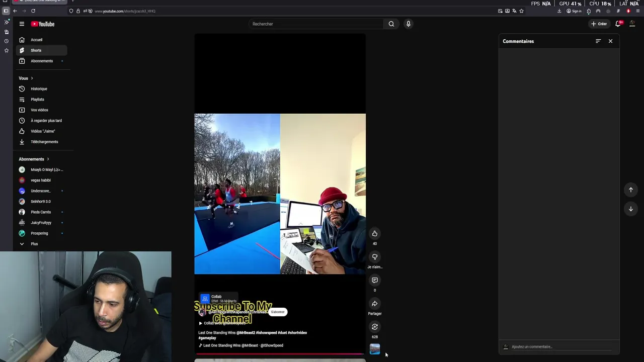644x362 pixels.
Task: Open Téléchargements in sidebar
Action: coord(41,142)
